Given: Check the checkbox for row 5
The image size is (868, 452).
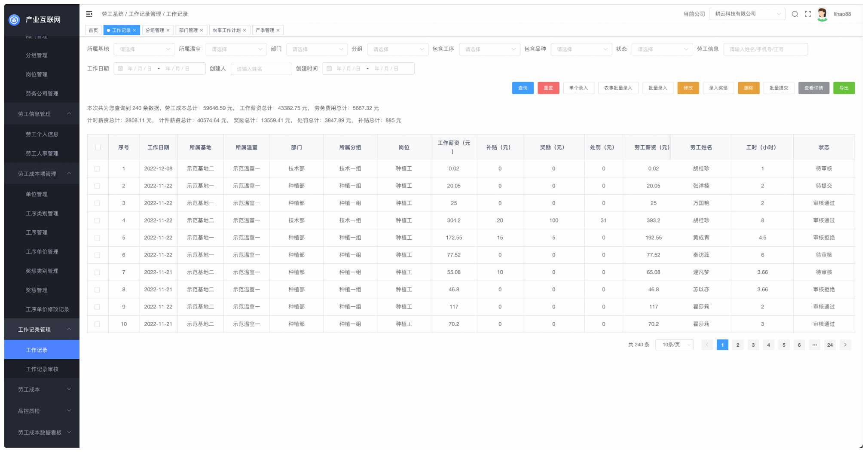Looking at the screenshot, I should tap(97, 238).
